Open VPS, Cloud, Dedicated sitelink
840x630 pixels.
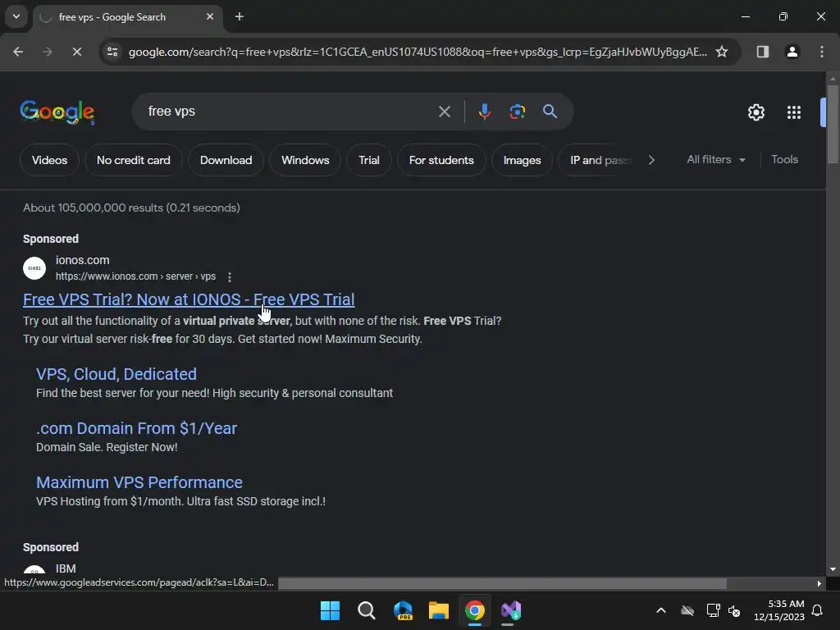pos(116,374)
